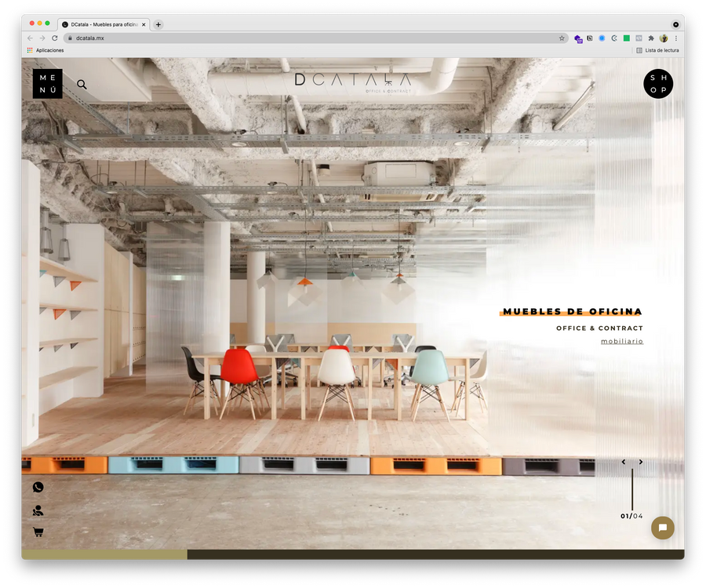Screen dimensions: 706x588
Task: Click the bottom page progress bar
Action: 353,554
